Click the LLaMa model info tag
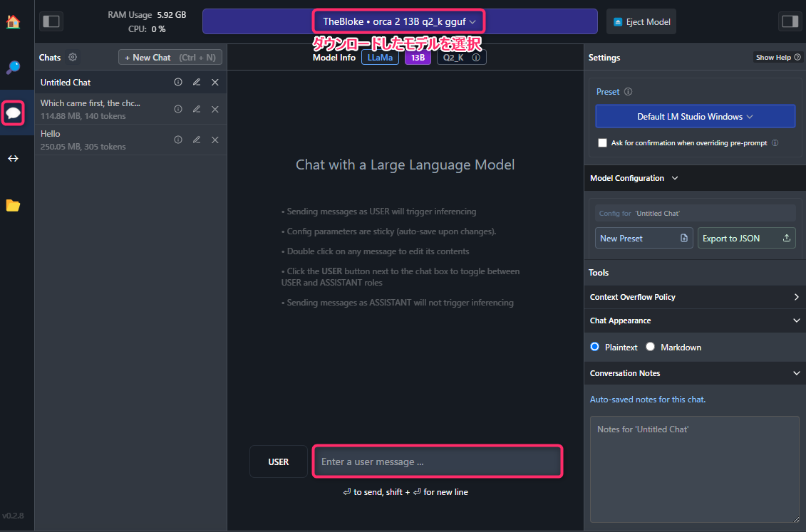This screenshot has height=532, width=806. 380,58
